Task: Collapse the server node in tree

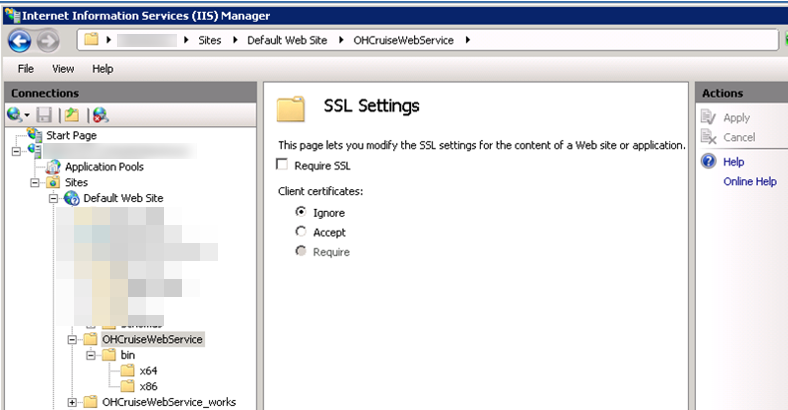Action: (x=16, y=151)
